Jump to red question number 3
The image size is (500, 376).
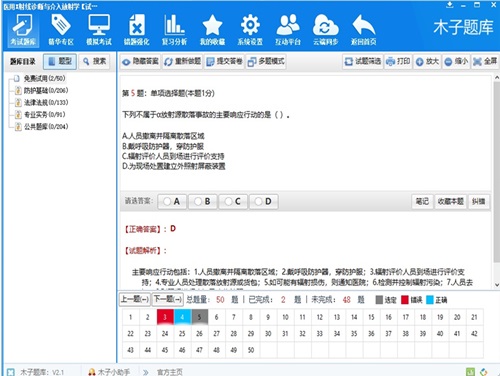(x=165, y=317)
